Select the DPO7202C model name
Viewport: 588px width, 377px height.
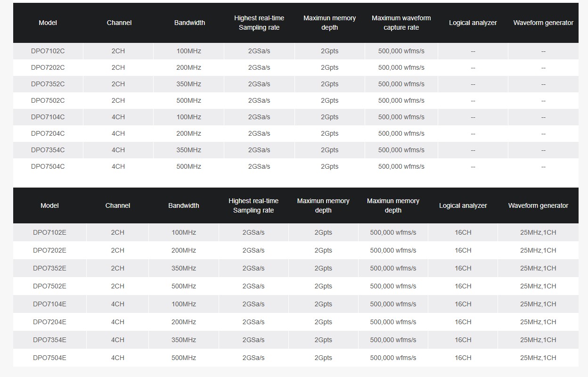[48, 67]
